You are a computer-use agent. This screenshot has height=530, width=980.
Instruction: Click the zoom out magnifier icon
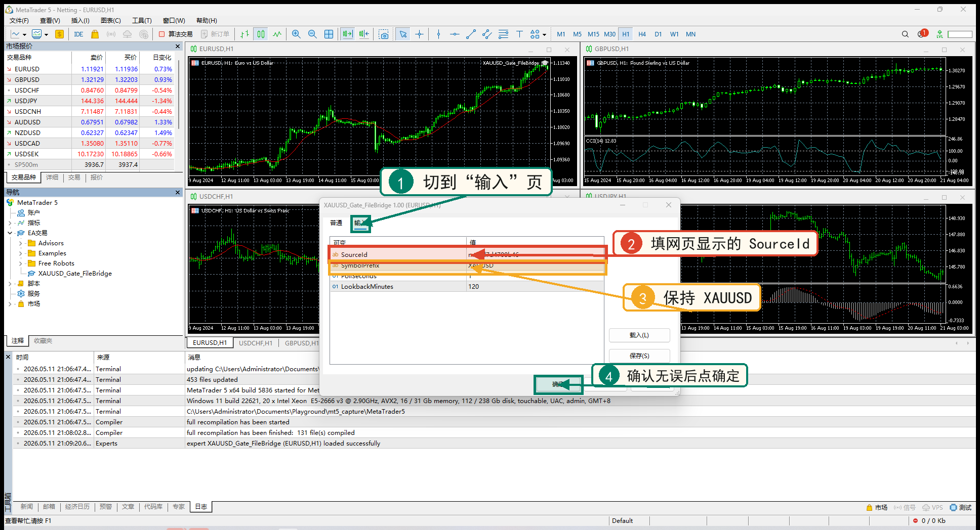coord(312,34)
